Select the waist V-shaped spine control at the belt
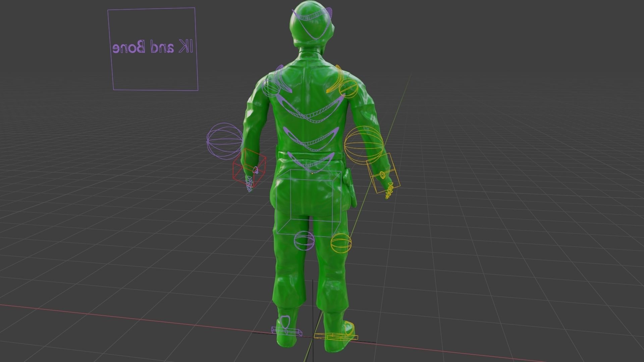This screenshot has height=362, width=644. (311, 162)
